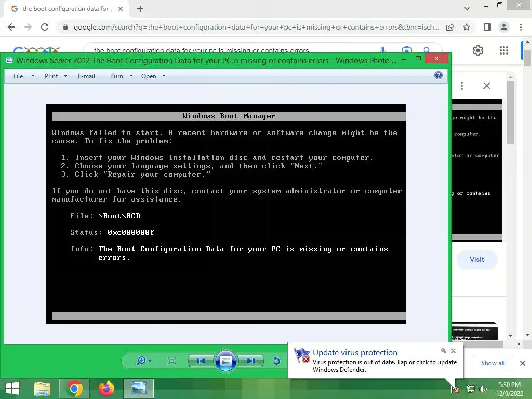Rotate photo counterclockwise
532x399 pixels.
click(x=276, y=361)
